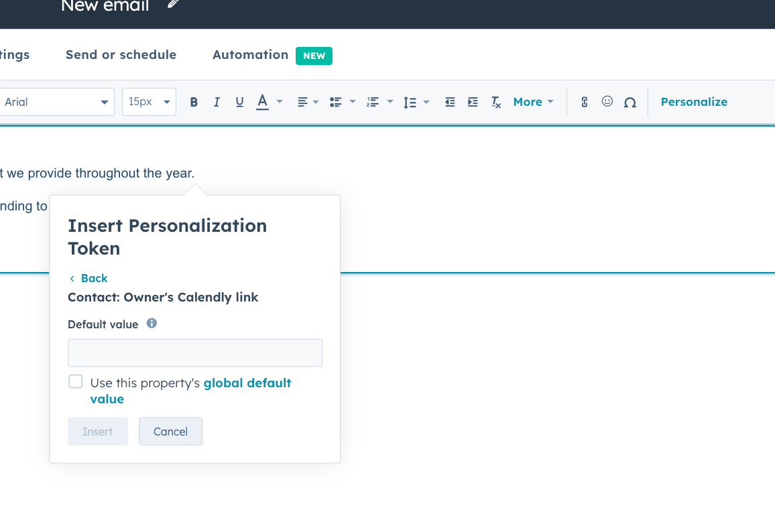Switch to Send or schedule tab

121,55
